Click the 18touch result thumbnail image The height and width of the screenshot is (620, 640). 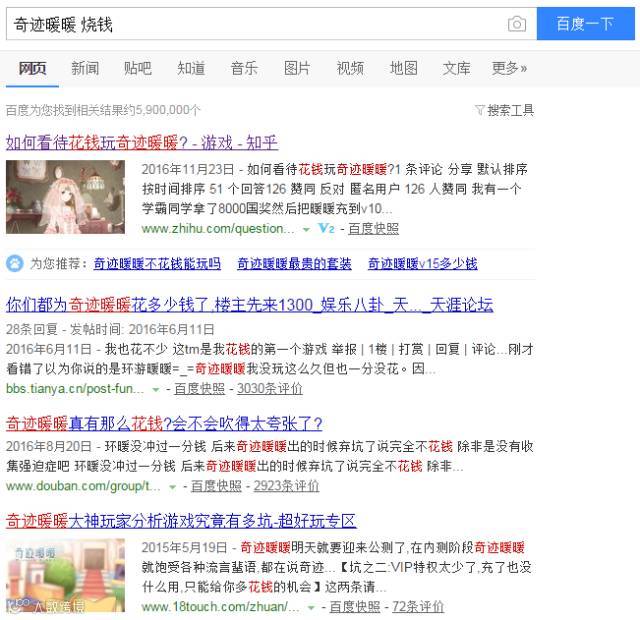(x=65, y=575)
